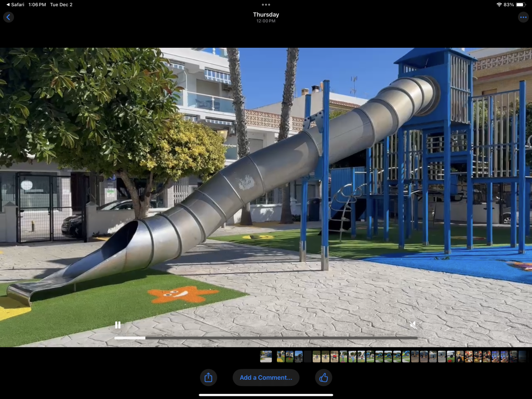This screenshot has height=399, width=532.
Task: Return to Safari from status bar
Action: click(15, 5)
